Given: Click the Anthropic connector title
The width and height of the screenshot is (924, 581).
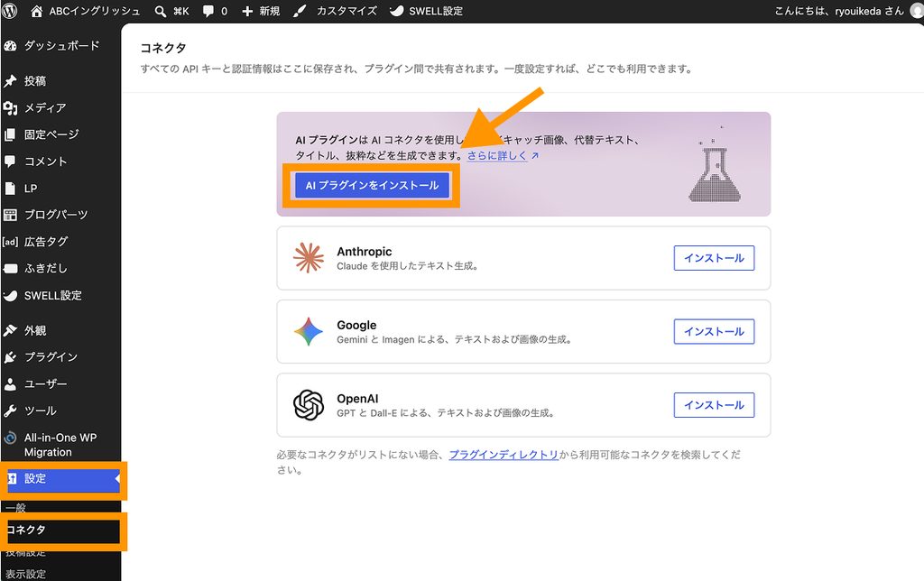Looking at the screenshot, I should (x=365, y=252).
